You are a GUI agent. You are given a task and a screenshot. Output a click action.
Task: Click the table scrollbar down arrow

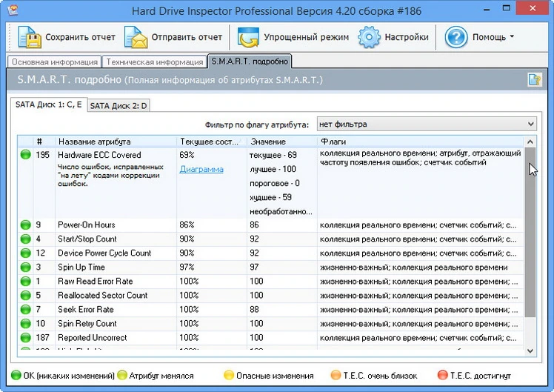530,351
